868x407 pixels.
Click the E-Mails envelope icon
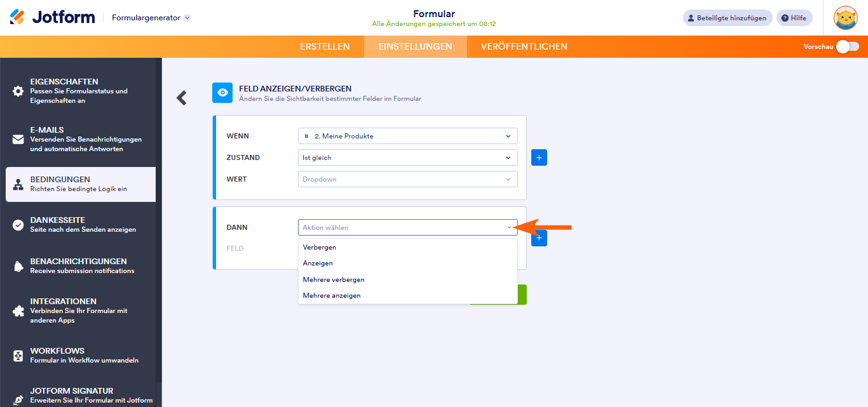point(18,139)
